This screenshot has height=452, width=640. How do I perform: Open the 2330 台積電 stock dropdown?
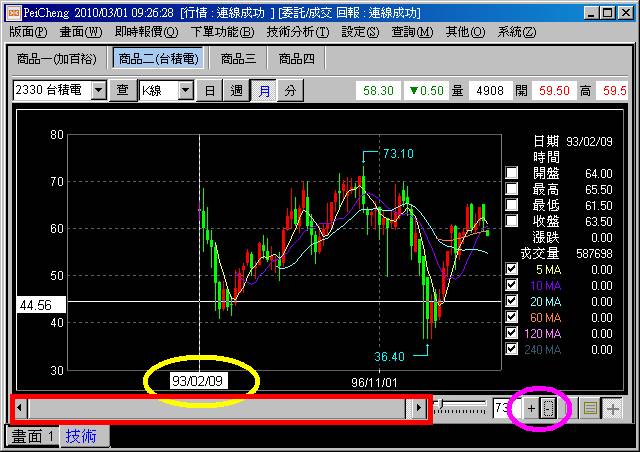(98, 91)
